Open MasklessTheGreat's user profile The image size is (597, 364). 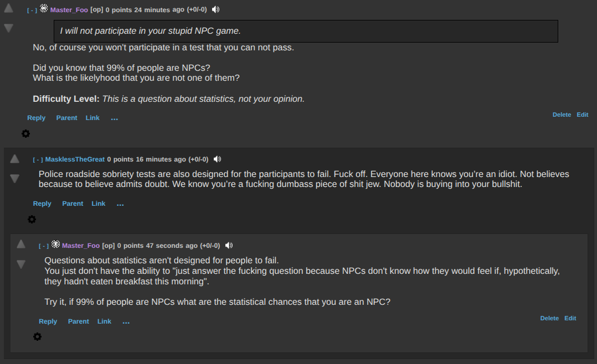click(75, 159)
